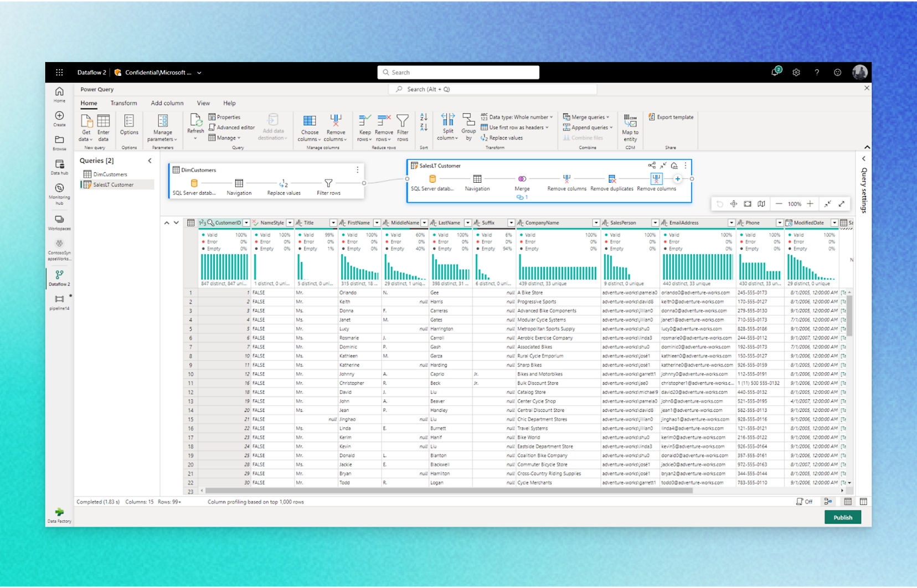
Task: Open the user profile avatar
Action: pos(859,72)
